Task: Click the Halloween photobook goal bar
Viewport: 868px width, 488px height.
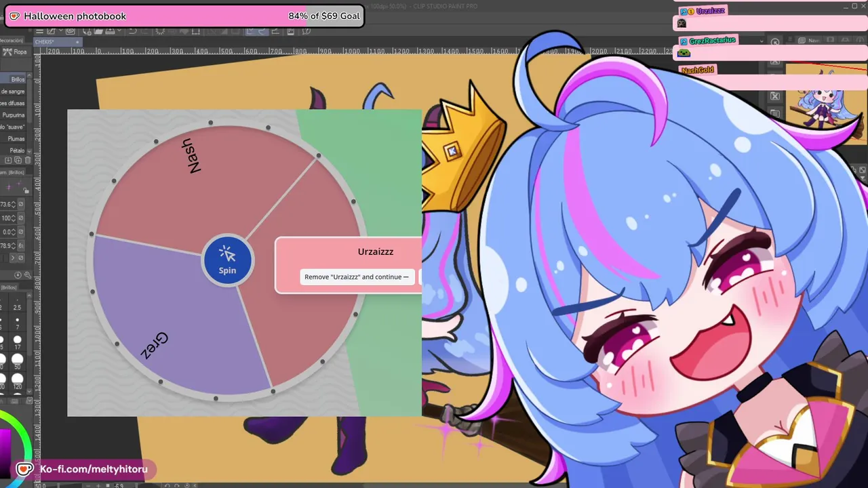Action: point(184,16)
